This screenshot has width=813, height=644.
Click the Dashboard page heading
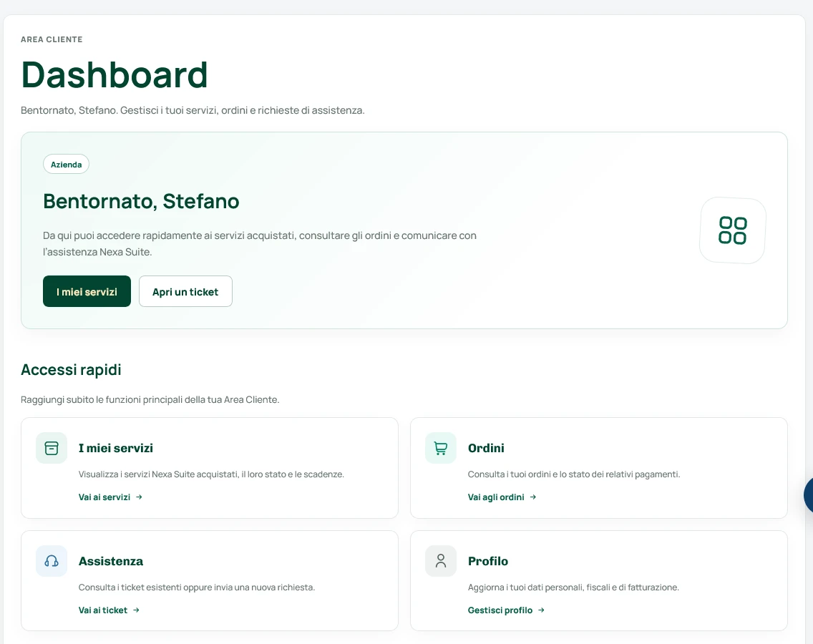point(115,74)
